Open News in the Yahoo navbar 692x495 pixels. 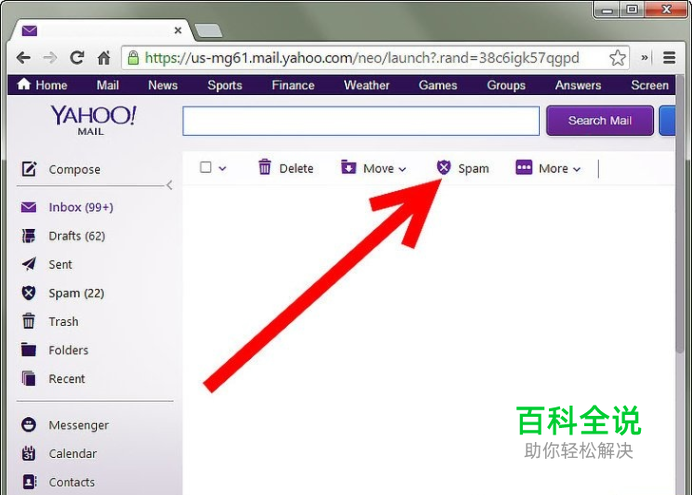[163, 85]
